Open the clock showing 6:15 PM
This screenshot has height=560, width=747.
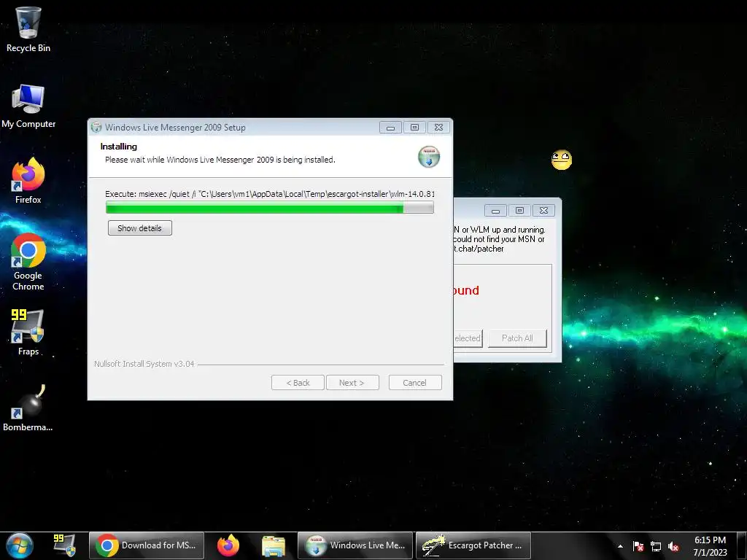click(x=710, y=546)
